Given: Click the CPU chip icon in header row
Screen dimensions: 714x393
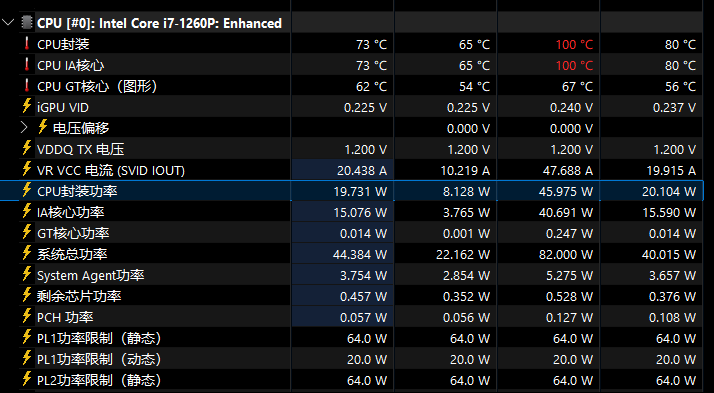Looking at the screenshot, I should (27, 22).
